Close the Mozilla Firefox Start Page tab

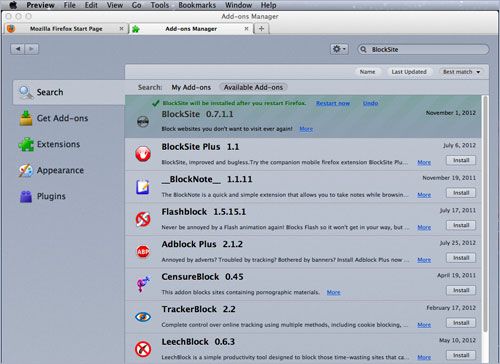pos(121,29)
